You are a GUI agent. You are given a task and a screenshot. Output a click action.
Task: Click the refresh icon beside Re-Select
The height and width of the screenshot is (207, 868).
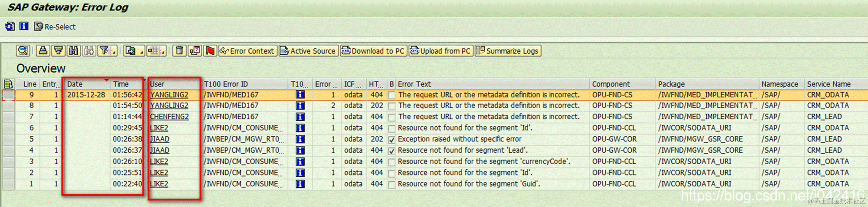[x=10, y=26]
